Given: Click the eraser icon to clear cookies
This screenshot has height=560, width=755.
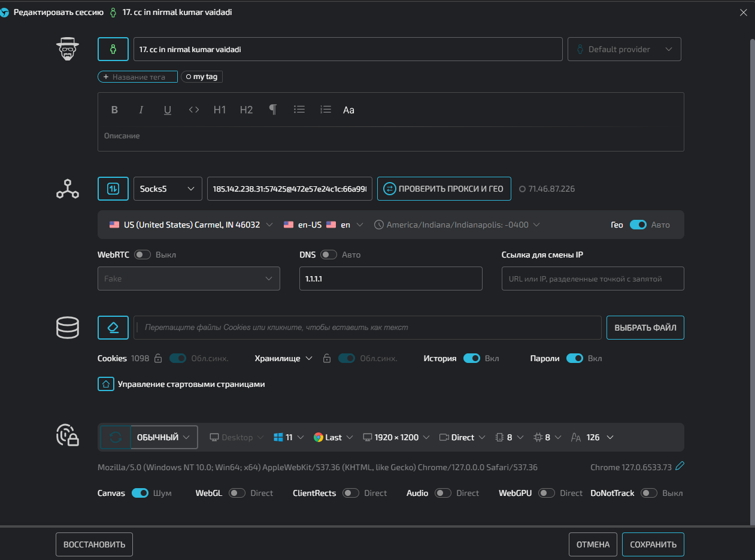Looking at the screenshot, I should [113, 328].
